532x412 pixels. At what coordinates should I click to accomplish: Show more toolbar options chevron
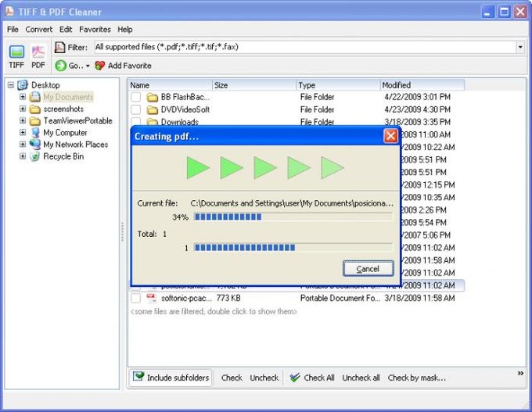point(520,374)
